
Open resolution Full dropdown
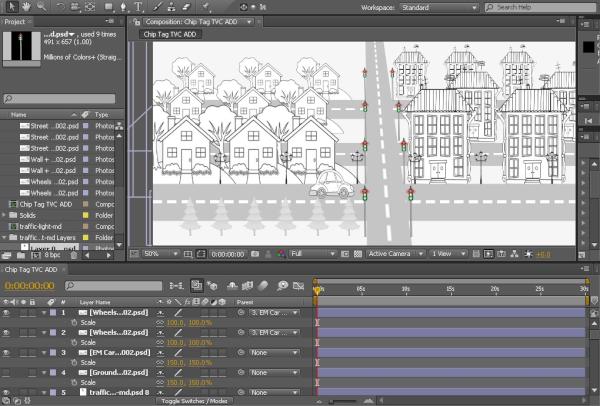tap(312, 254)
